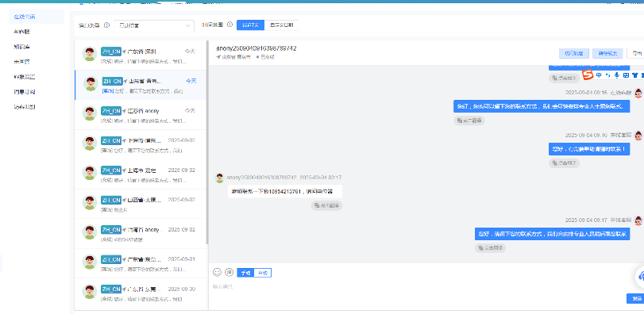
Task: Click the location arrow icon under the chat title
Action: [219, 57]
